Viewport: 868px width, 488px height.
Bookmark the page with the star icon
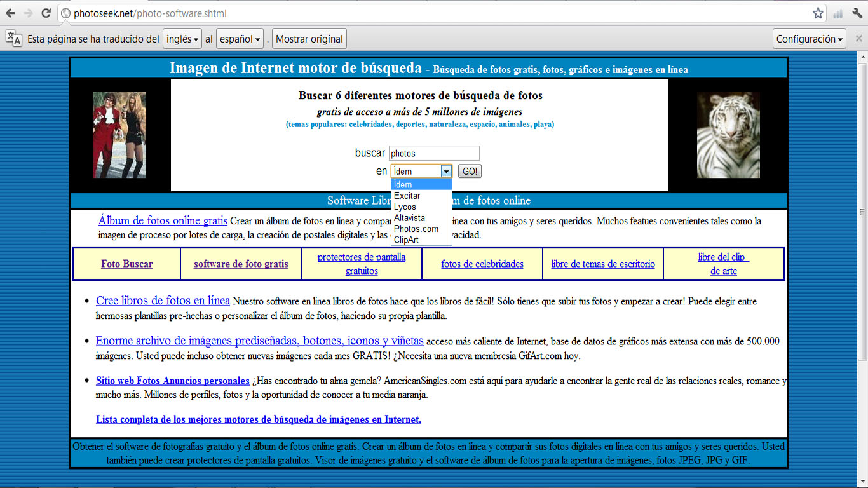(818, 13)
